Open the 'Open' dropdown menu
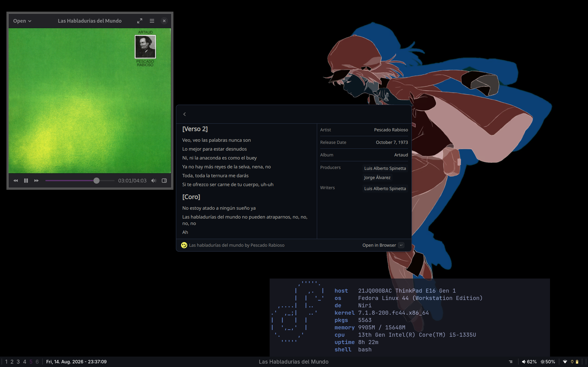This screenshot has width=588, height=367. tap(22, 21)
